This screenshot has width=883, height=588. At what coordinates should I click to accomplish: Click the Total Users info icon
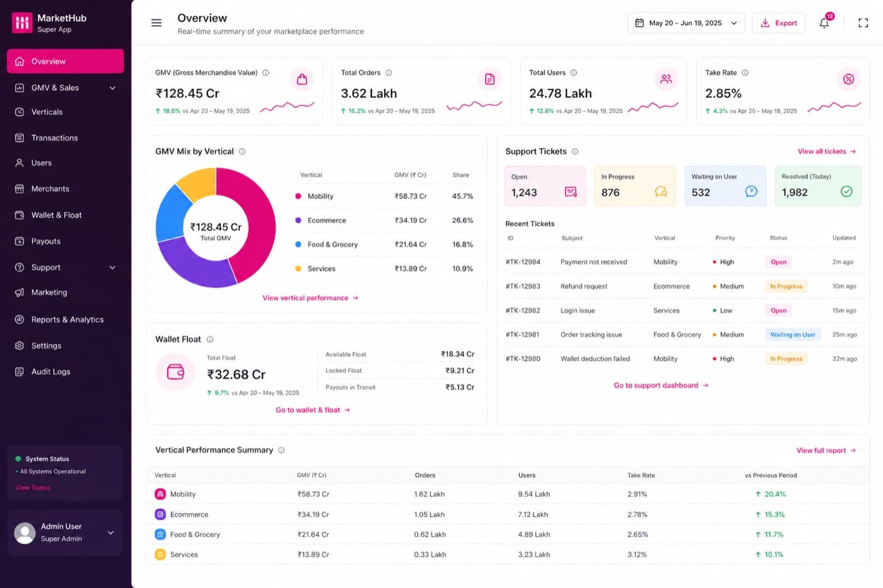(x=574, y=72)
